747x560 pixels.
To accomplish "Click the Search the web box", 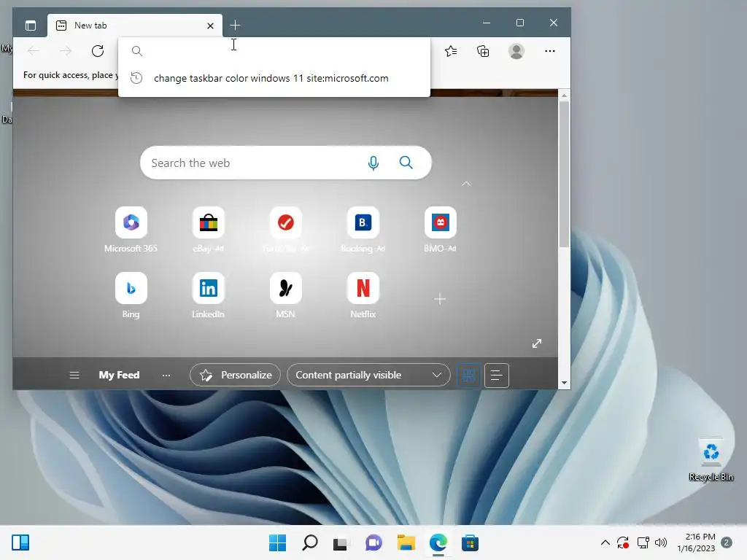I will [x=286, y=163].
